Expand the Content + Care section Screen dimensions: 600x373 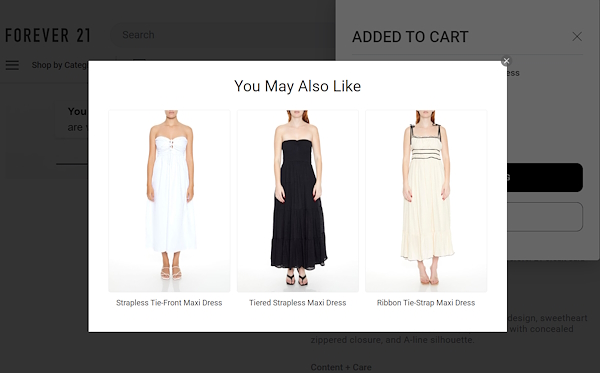point(341,367)
